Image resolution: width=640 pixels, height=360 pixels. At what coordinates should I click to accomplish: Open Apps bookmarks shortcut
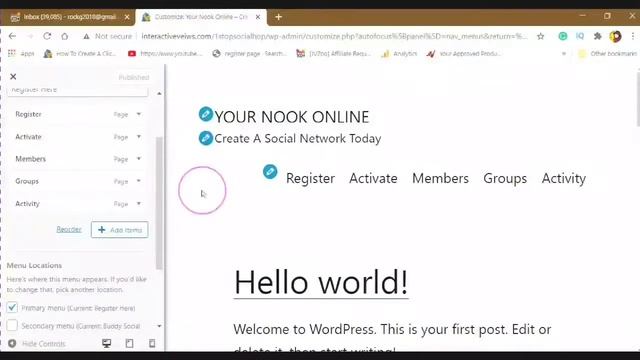click(22, 53)
